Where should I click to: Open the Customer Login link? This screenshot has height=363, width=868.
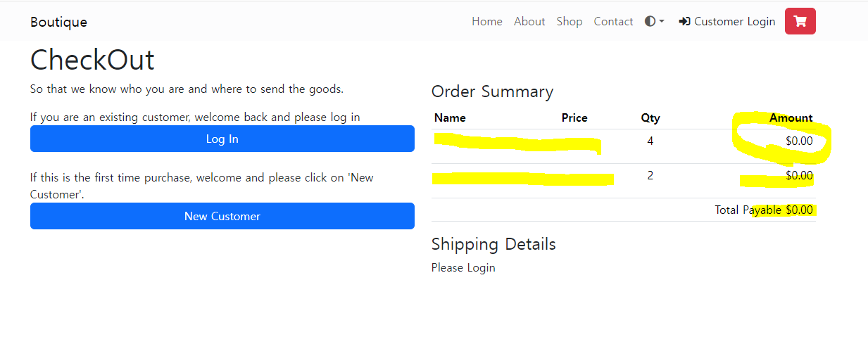click(734, 22)
